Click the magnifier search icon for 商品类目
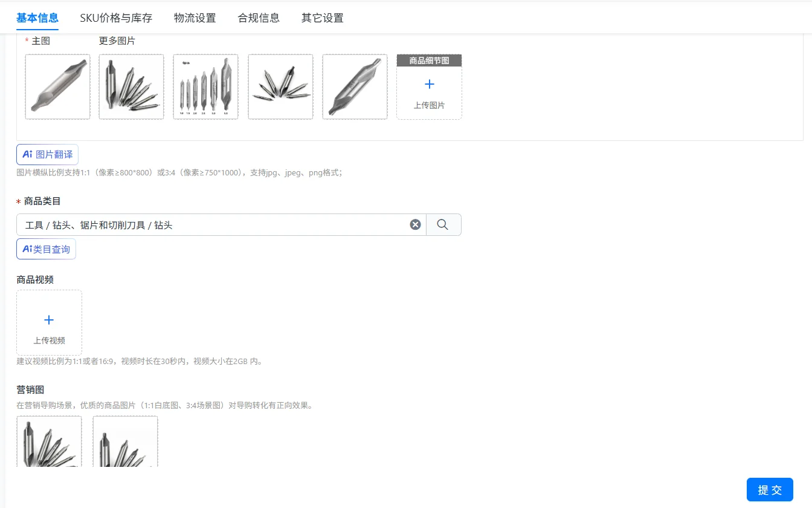The height and width of the screenshot is (508, 812). [x=443, y=224]
